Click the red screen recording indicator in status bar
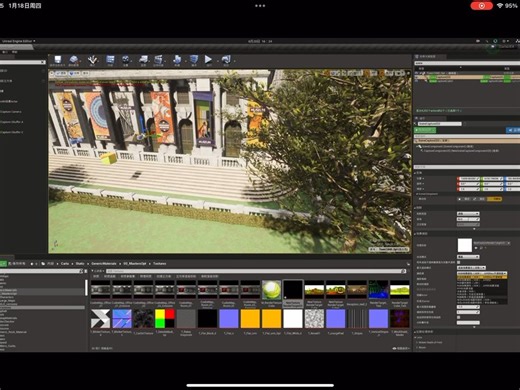The width and height of the screenshot is (520, 390). 481,6
